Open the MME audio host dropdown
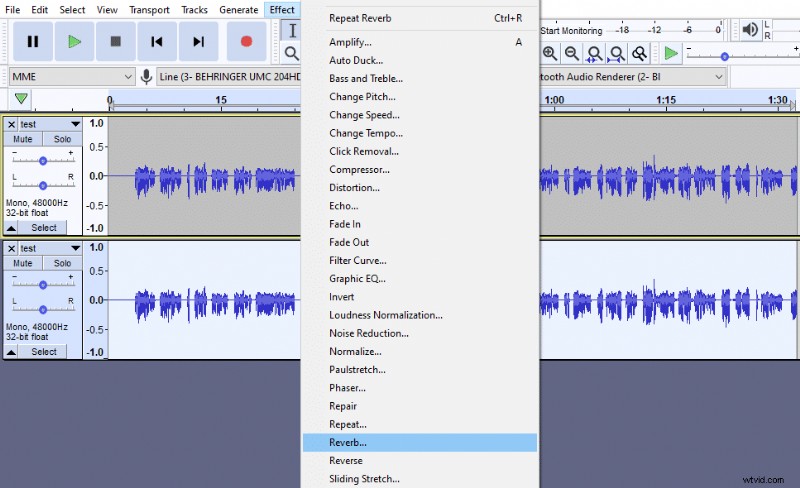Viewport: 800px width, 488px height. click(72, 77)
